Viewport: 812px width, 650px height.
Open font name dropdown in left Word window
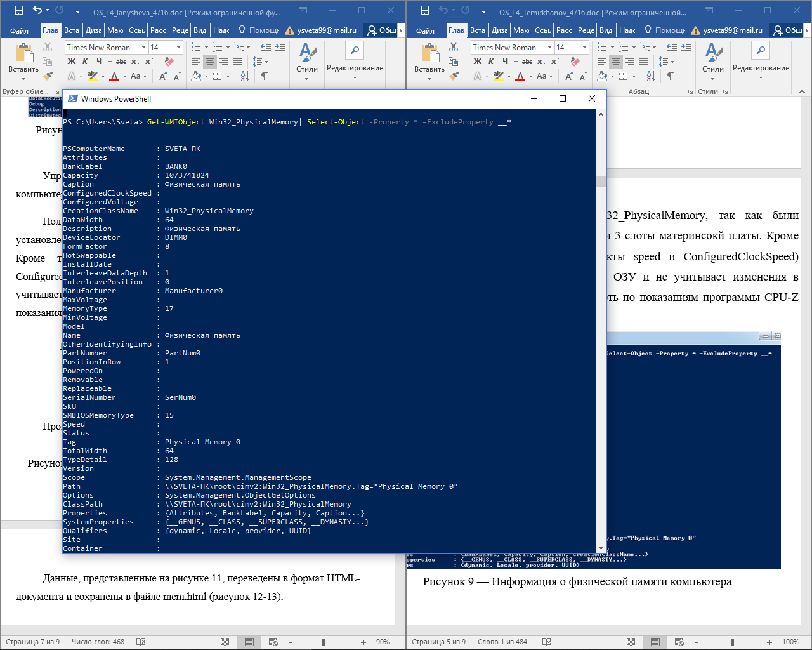pyautogui.click(x=143, y=47)
